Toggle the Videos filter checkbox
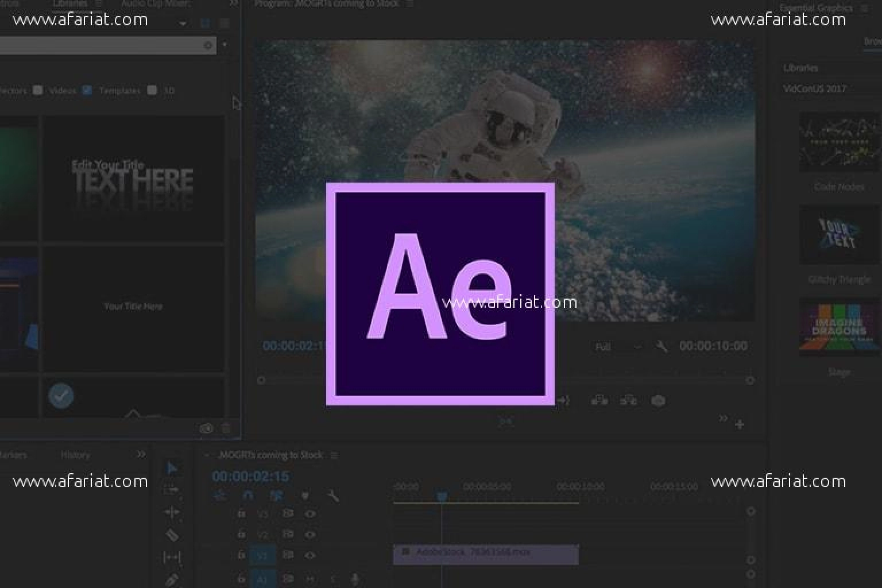This screenshot has height=588, width=882. click(x=38, y=90)
